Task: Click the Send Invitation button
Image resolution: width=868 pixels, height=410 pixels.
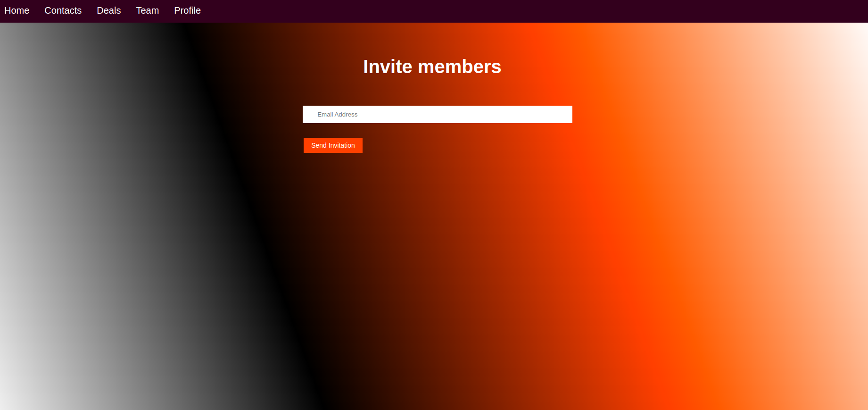Action: pos(333,145)
